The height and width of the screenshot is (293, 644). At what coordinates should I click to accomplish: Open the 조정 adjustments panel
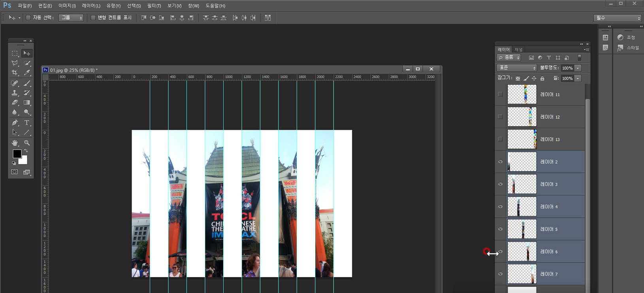click(626, 37)
